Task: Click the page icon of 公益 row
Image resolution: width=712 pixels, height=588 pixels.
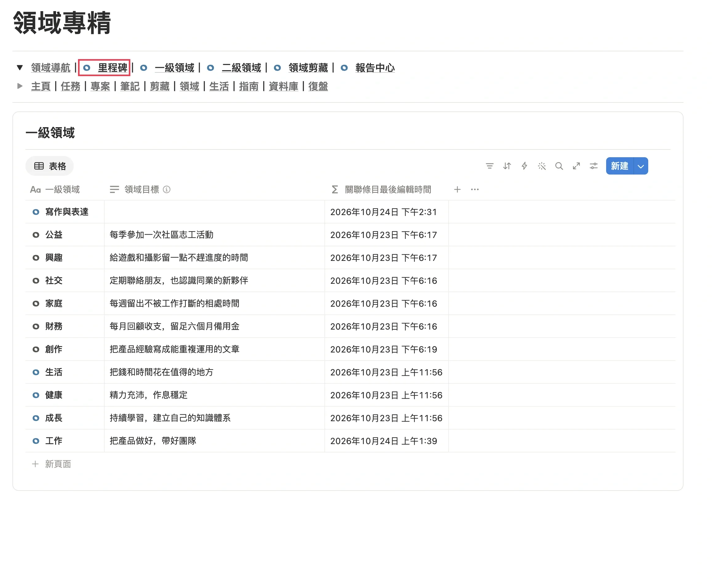Action: [36, 235]
